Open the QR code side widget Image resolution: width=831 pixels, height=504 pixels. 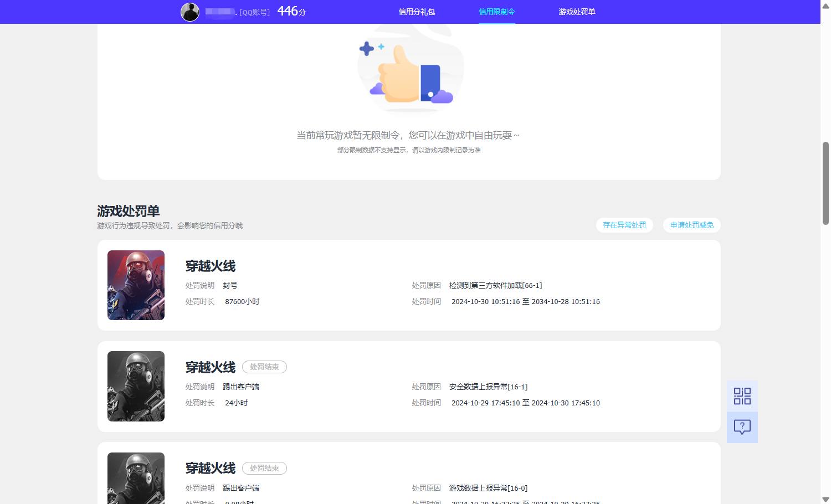click(742, 396)
